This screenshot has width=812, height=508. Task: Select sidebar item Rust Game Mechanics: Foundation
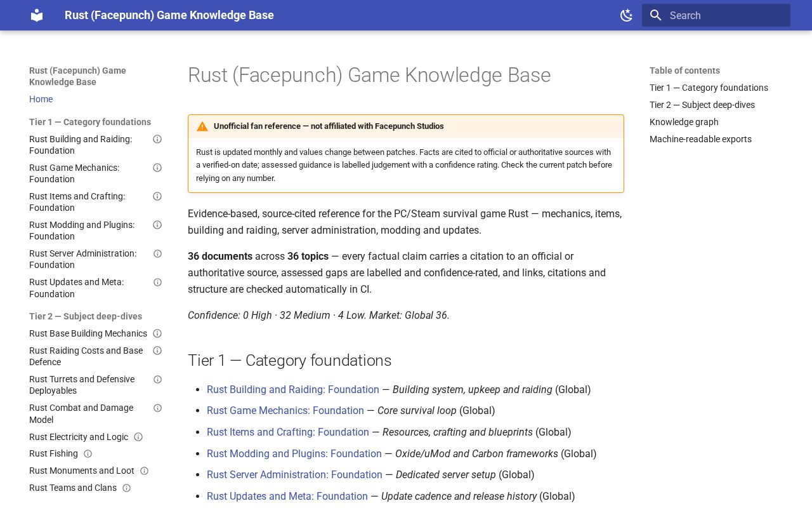(x=74, y=173)
